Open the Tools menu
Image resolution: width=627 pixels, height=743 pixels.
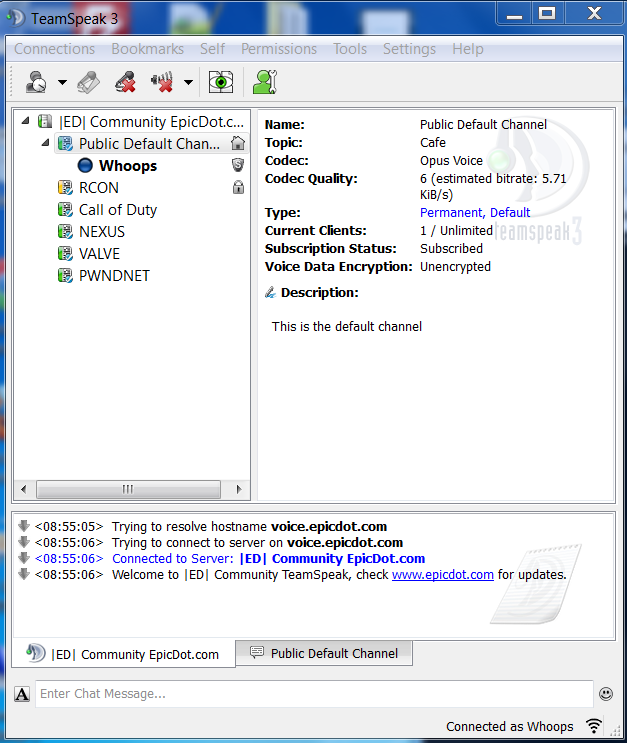(x=350, y=49)
